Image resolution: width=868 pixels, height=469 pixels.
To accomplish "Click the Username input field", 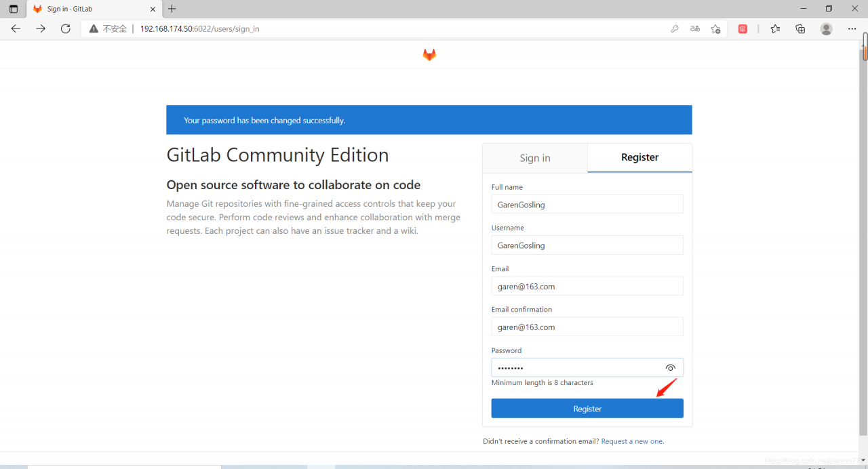I will pos(587,245).
